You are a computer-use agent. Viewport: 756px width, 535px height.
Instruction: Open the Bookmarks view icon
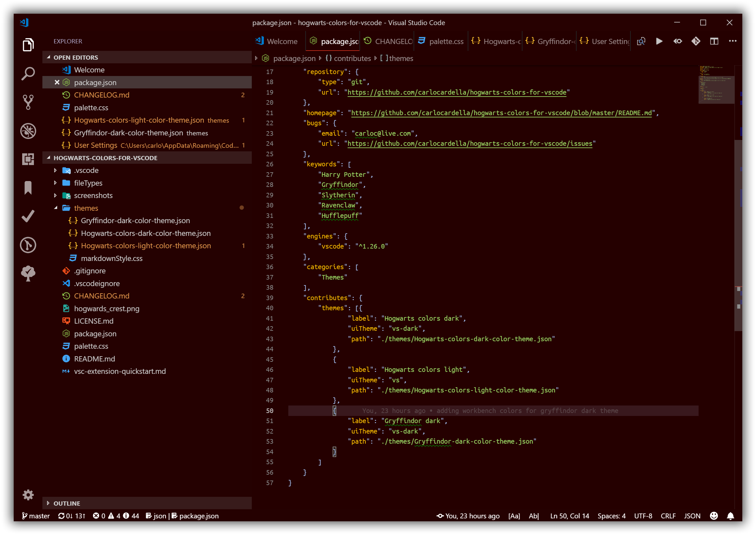click(x=28, y=188)
